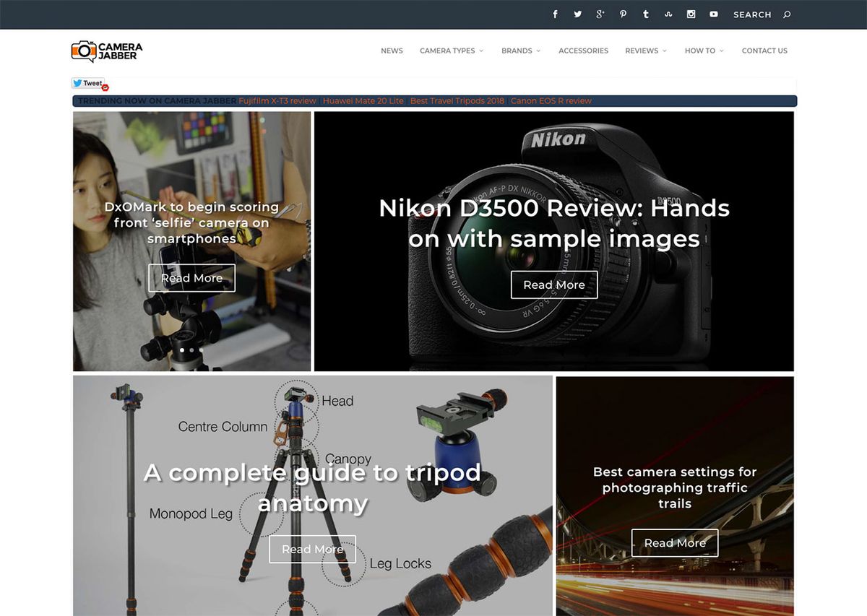This screenshot has width=867, height=616.
Task: Click the search magnifier icon
Action: pos(788,14)
